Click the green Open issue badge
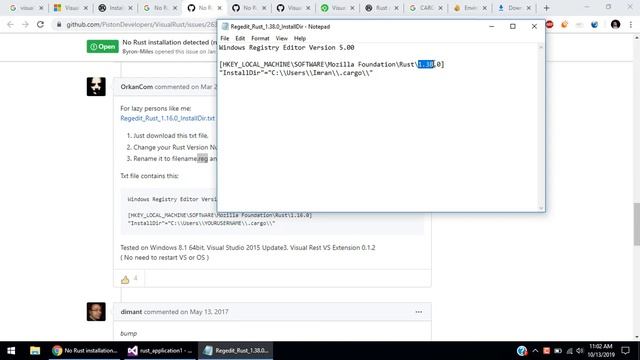The width and height of the screenshot is (640, 360). pyautogui.click(x=102, y=47)
